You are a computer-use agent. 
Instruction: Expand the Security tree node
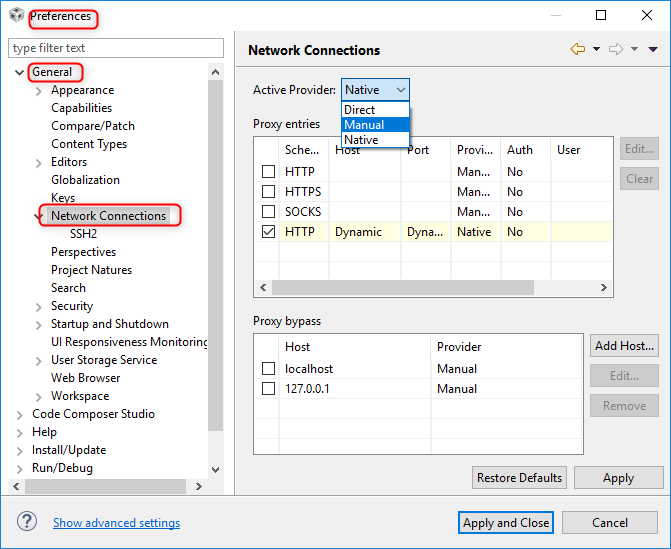click(x=39, y=307)
